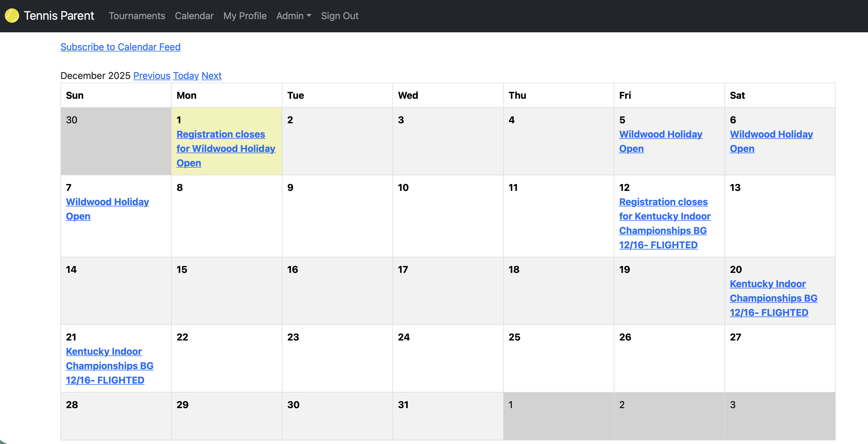
Task: Open the Calendar nav item
Action: (194, 16)
